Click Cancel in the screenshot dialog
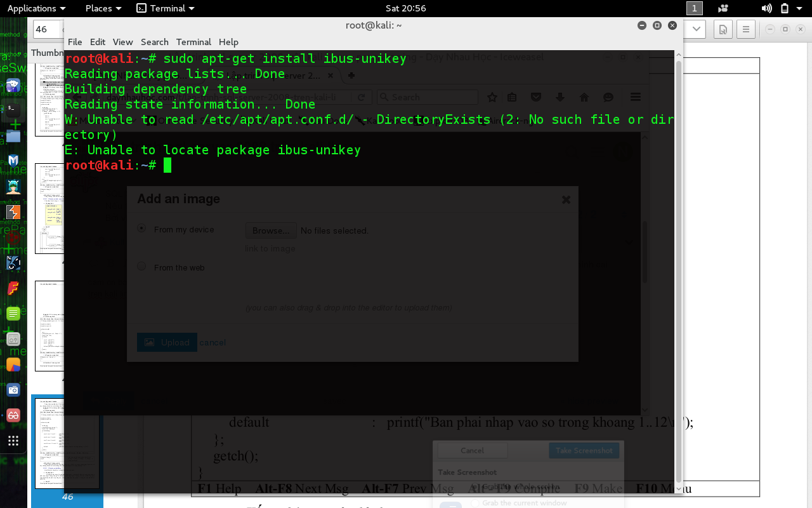 click(472, 450)
